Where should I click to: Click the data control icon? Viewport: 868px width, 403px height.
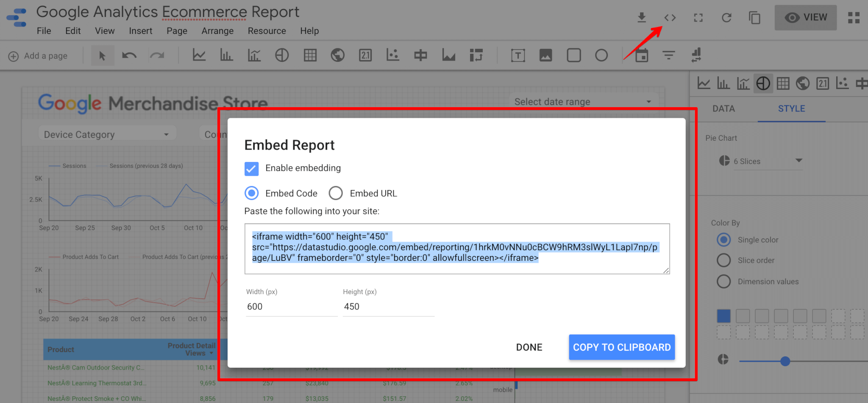click(x=696, y=55)
